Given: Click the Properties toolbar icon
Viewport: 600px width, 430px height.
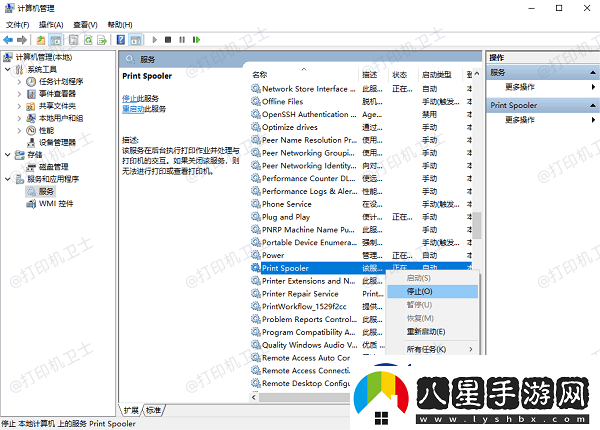Looking at the screenshot, I should [x=73, y=40].
